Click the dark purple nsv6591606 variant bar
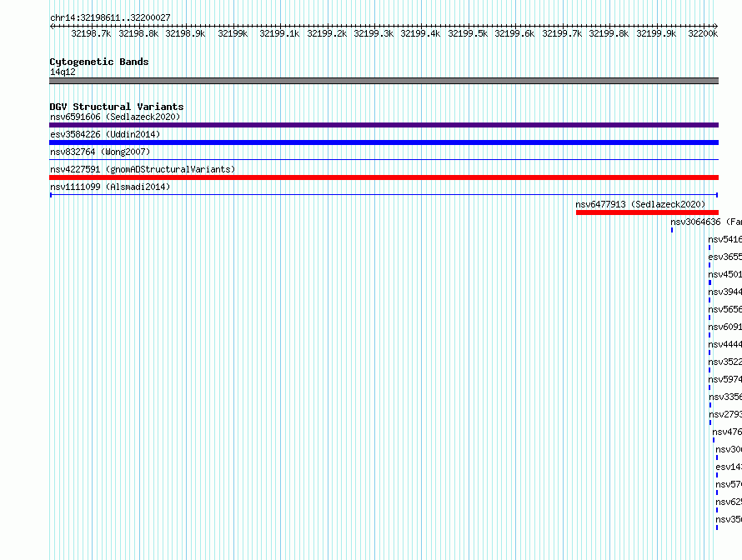 coord(384,125)
